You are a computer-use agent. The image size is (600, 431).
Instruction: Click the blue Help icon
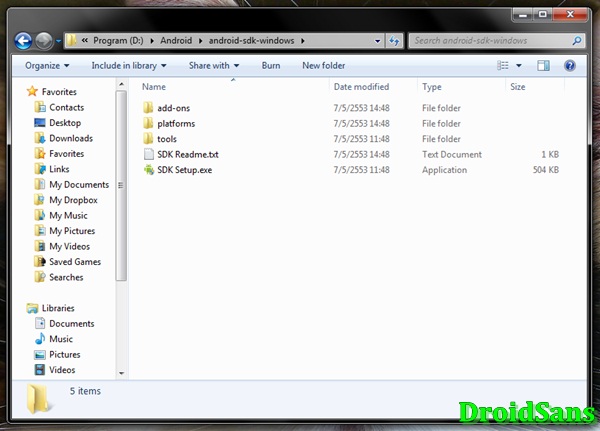[569, 65]
